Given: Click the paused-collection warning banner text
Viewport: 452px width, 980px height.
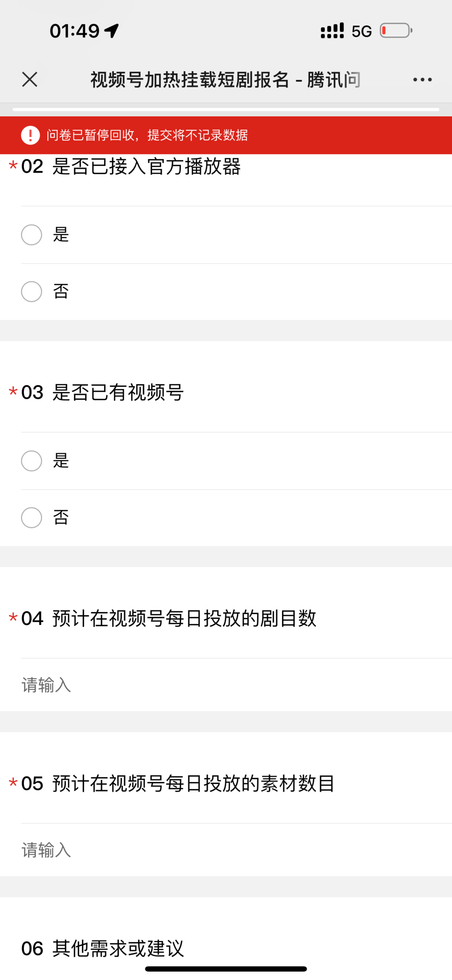Looking at the screenshot, I should click(x=146, y=136).
